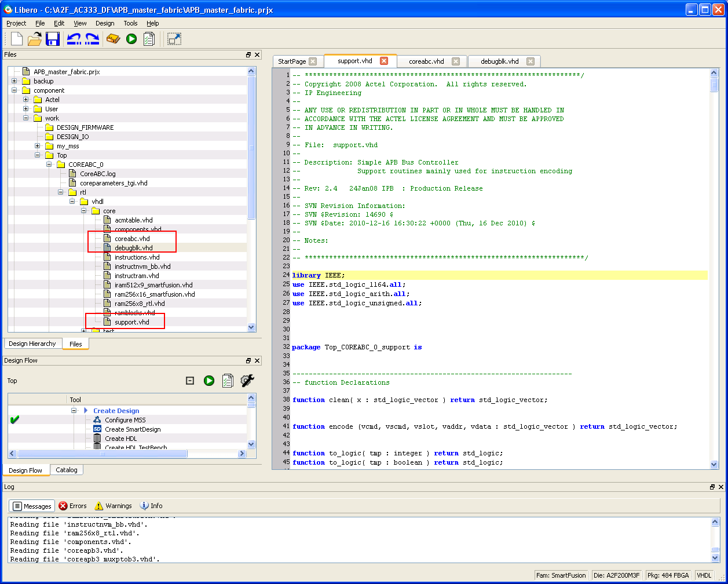This screenshot has width=728, height=584.
Task: Click the Open Project folder icon
Action: (x=35, y=39)
